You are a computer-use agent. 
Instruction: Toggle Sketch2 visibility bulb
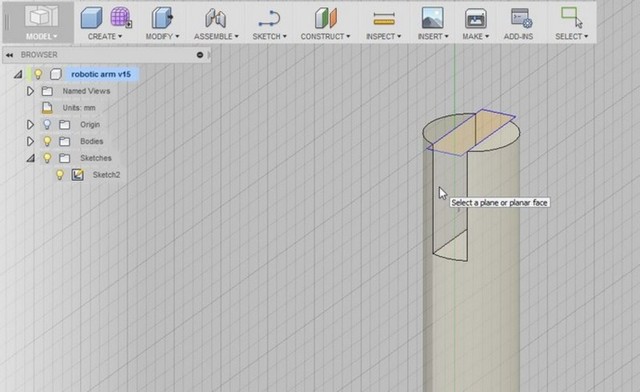coord(60,175)
